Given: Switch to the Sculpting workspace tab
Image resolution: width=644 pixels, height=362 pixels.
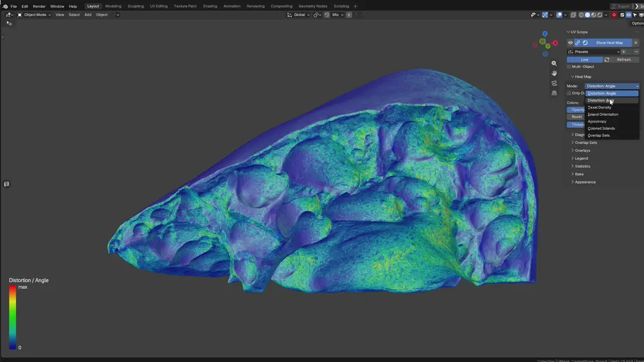Looking at the screenshot, I should click(x=136, y=6).
